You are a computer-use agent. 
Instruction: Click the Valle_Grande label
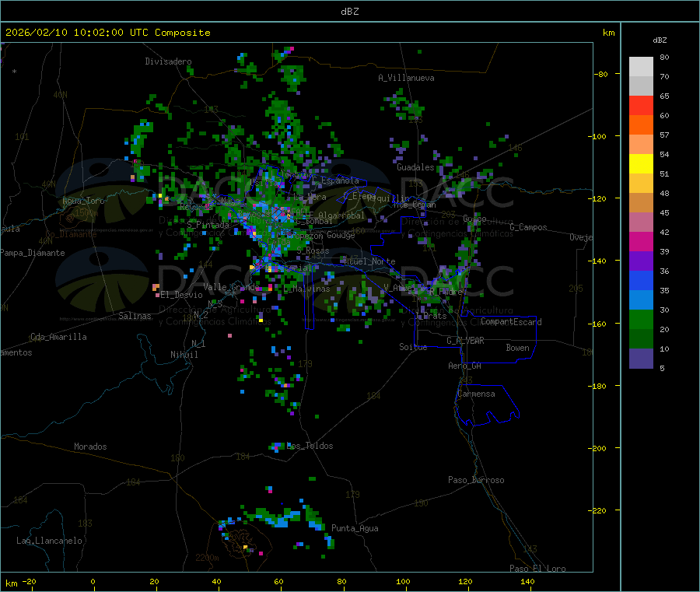coord(231,287)
